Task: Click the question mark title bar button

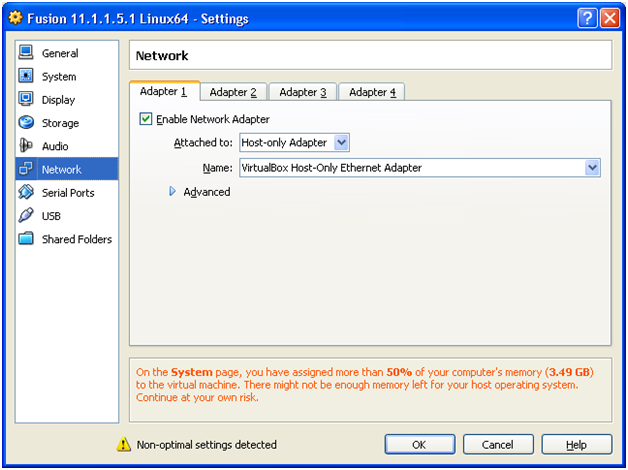Action: 587,18
